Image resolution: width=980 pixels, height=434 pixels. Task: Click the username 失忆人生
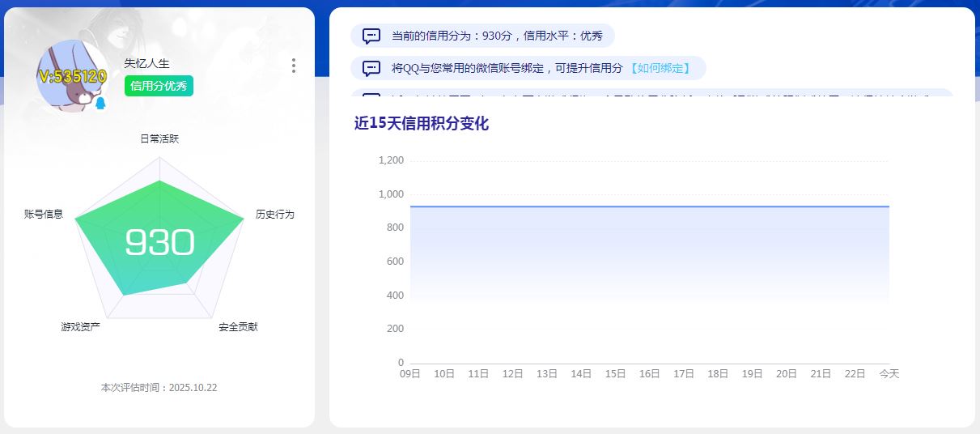pos(147,63)
